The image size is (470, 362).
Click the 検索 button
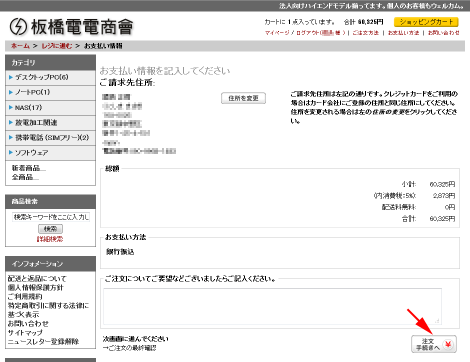[50, 229]
